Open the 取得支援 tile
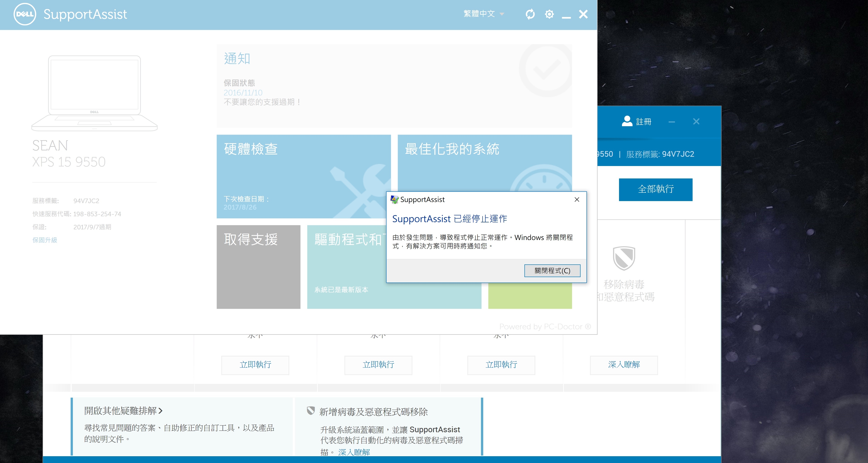This screenshot has width=868, height=463. coord(258,267)
